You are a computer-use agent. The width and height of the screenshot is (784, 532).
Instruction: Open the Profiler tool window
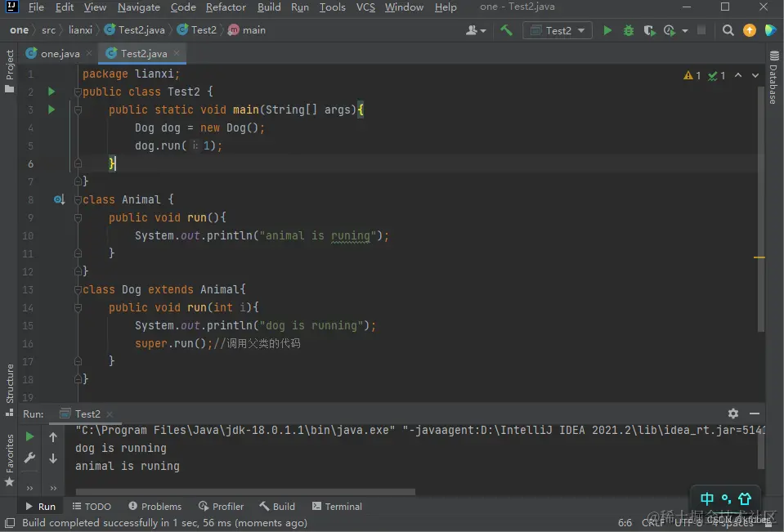click(x=222, y=507)
